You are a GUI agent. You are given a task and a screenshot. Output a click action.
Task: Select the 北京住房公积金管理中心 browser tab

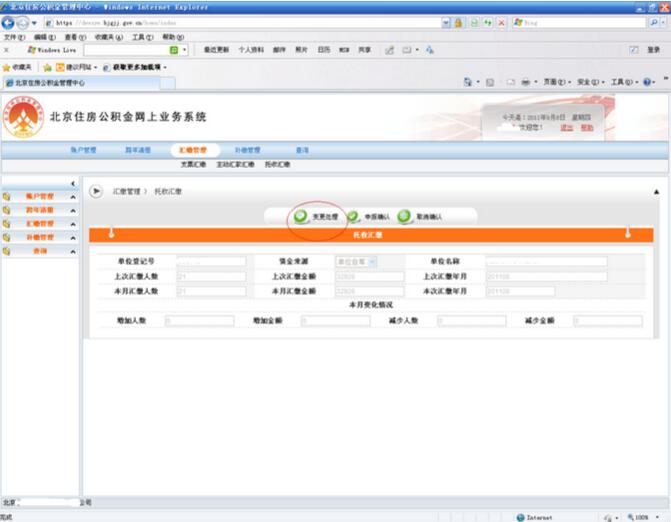(x=81, y=83)
